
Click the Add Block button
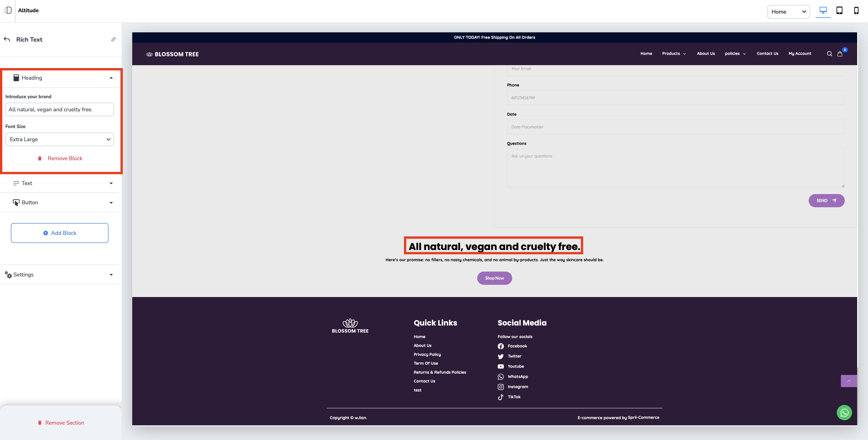[x=60, y=233]
